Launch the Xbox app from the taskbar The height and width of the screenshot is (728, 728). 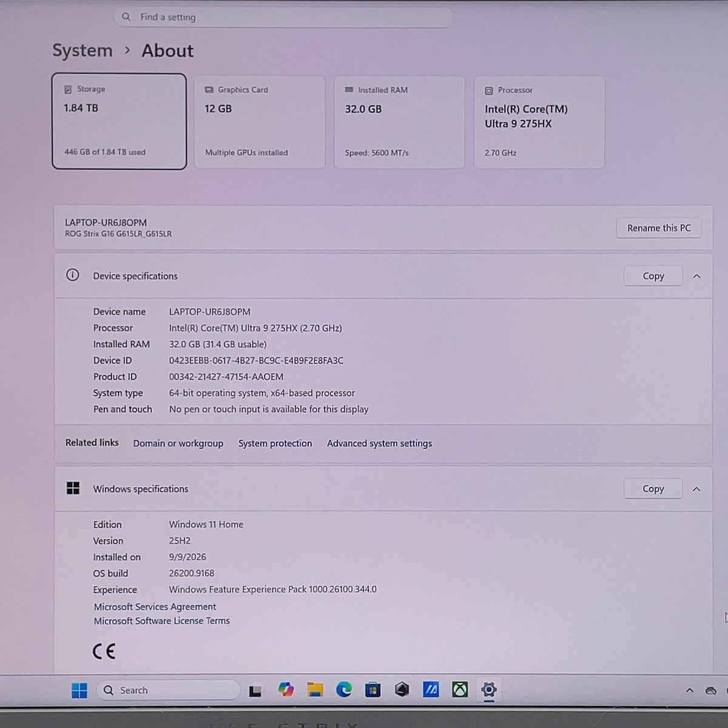pyautogui.click(x=460, y=690)
